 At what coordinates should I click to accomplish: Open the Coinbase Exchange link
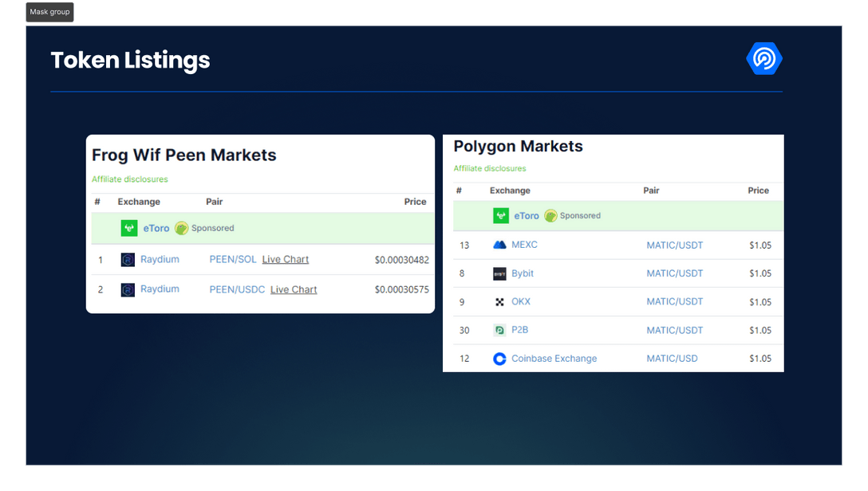[554, 359]
